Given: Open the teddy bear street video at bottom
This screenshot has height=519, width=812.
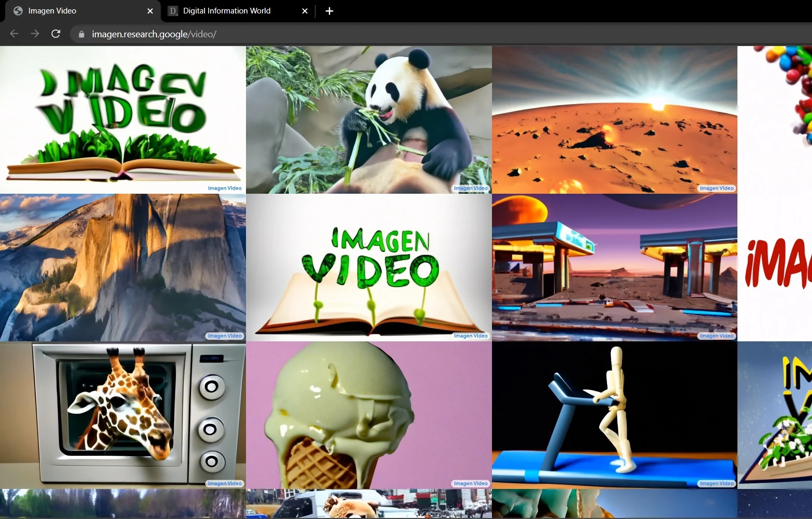Looking at the screenshot, I should [369, 504].
